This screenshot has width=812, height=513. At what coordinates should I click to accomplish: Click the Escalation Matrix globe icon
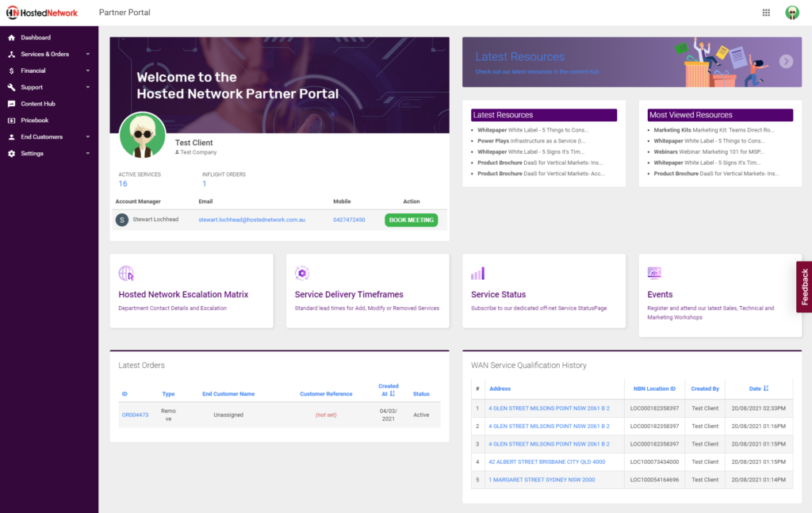[126, 273]
